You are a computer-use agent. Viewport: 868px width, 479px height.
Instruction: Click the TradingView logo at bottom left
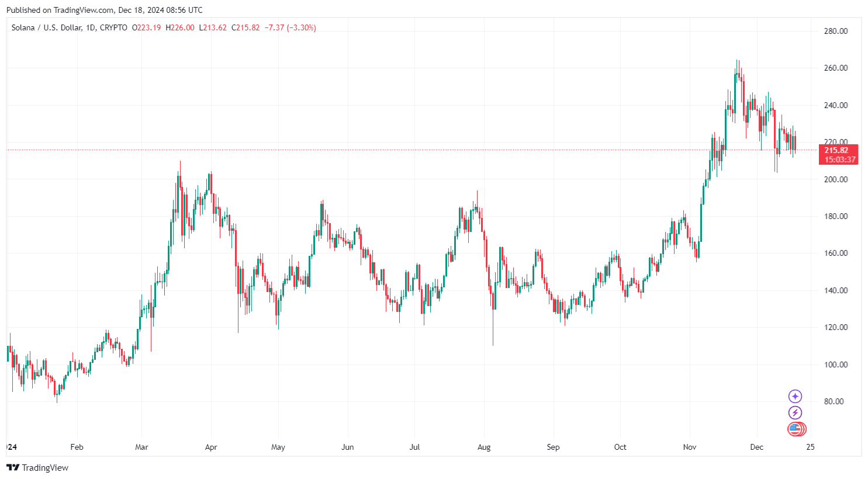(x=37, y=467)
